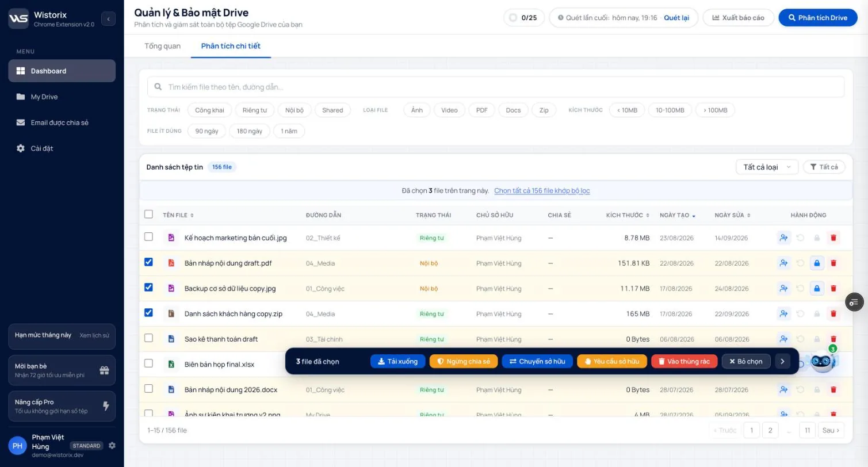The image size is (868, 467).
Task: Click the transfer ownership icon for Kế hoạch marketing bản cuối.jpg
Action: (783, 238)
